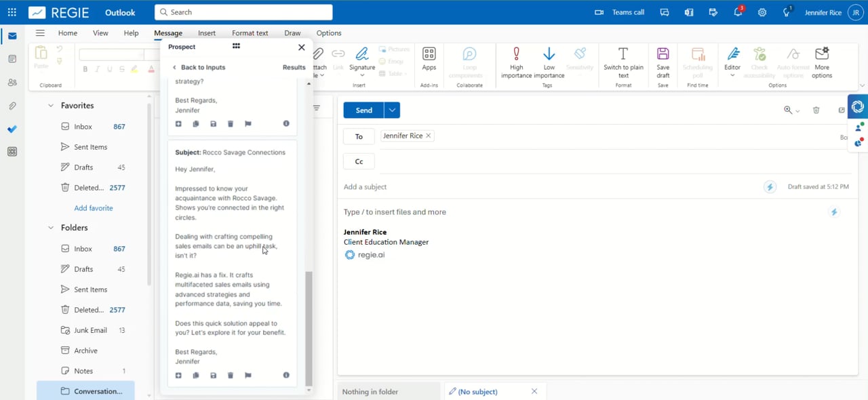Screen dimensions: 868x400
Task: Toggle strikethrough formatting
Action: click(122, 69)
